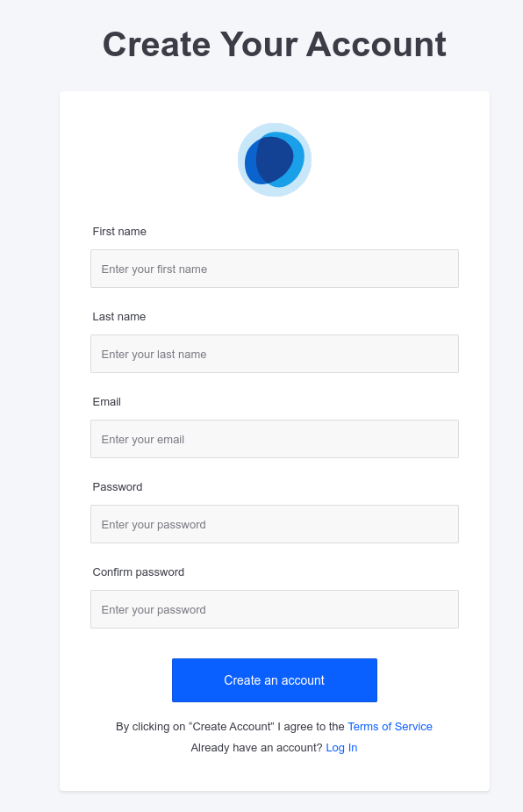Follow the Log In link
Viewport: 523px width, 812px height.
pyautogui.click(x=341, y=748)
